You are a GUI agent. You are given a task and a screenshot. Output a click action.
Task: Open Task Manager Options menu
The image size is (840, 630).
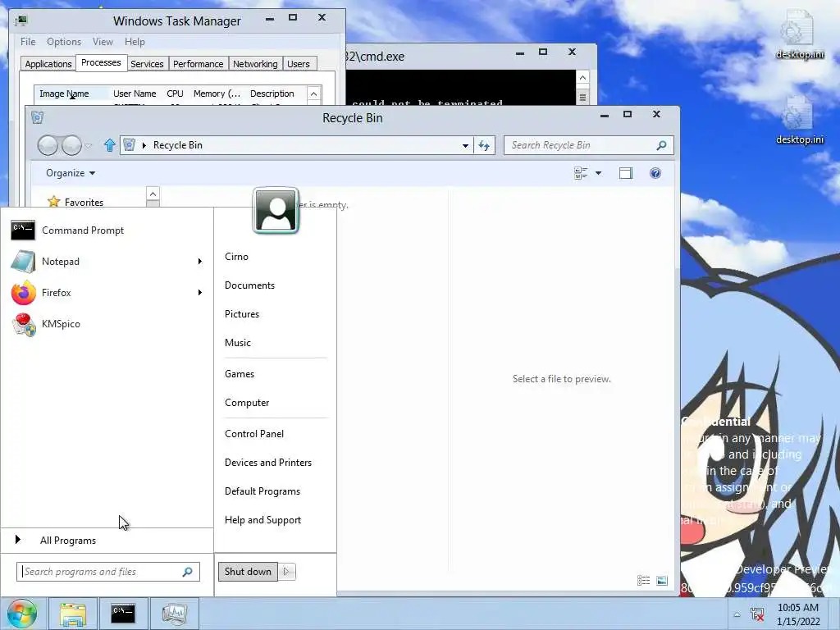click(x=64, y=42)
